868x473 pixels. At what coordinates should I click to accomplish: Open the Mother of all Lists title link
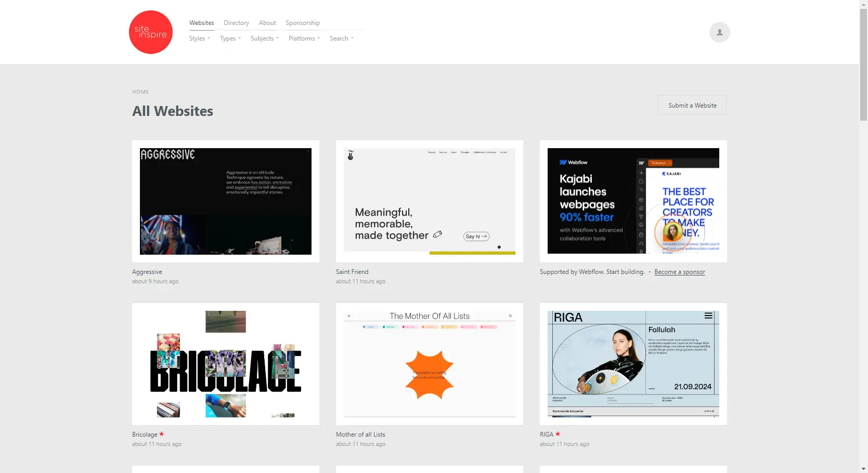point(360,435)
